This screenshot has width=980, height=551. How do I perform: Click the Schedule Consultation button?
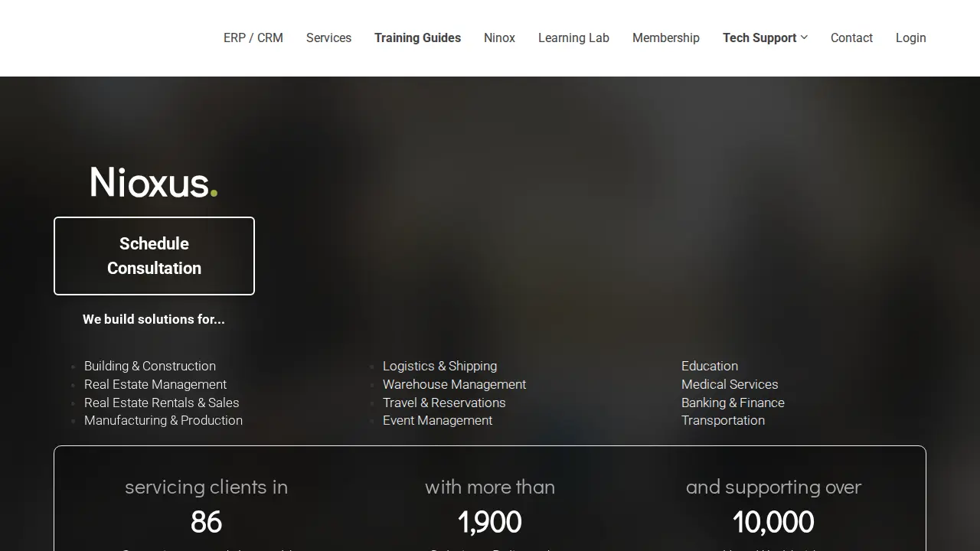pyautogui.click(x=154, y=256)
